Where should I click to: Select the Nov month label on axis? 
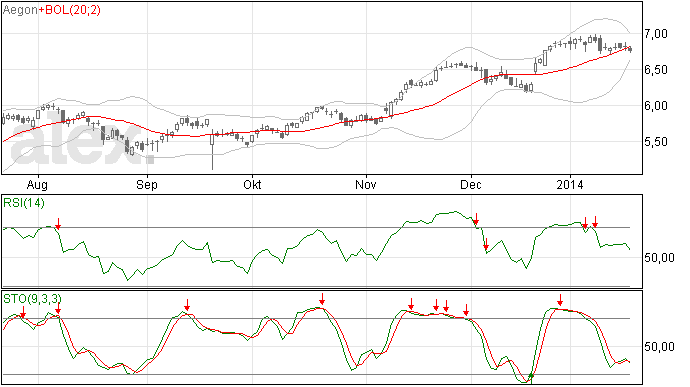tap(366, 184)
